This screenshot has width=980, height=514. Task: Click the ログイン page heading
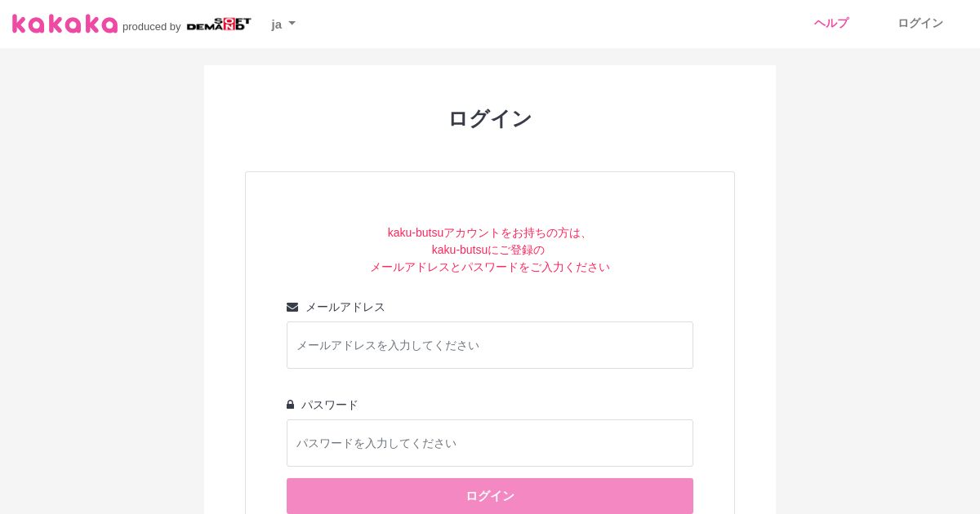(490, 118)
